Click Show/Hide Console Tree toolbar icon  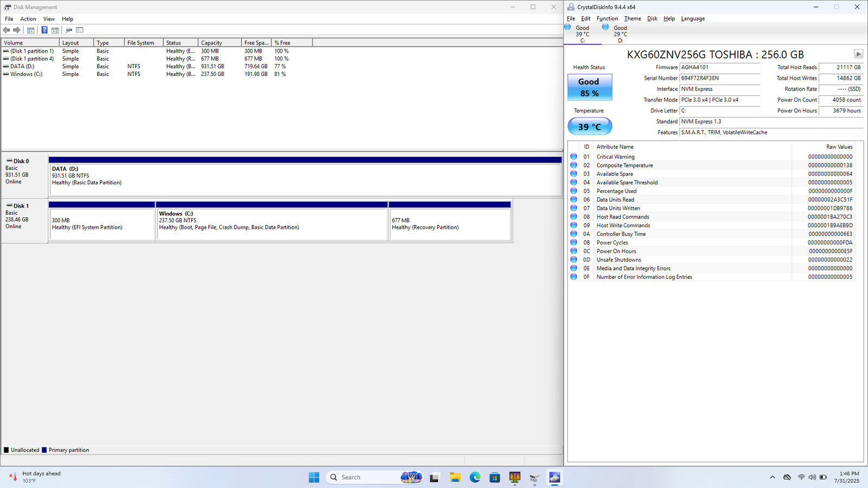(x=31, y=30)
